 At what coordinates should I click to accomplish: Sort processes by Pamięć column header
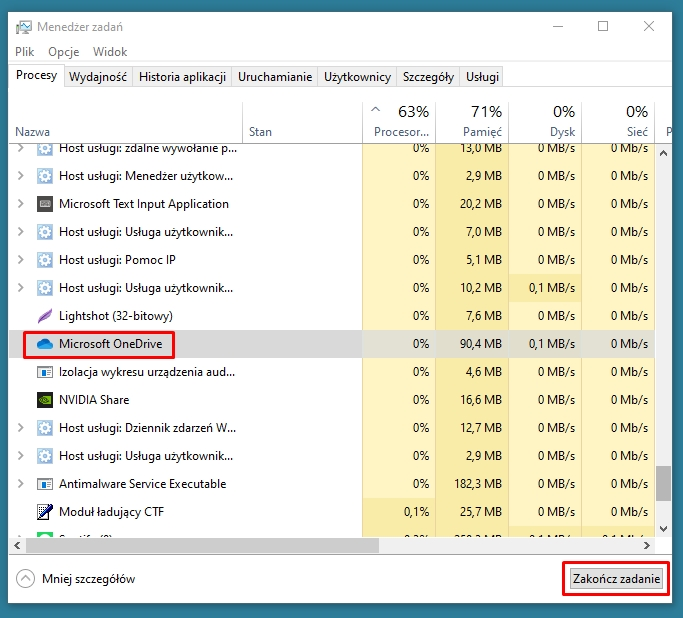(x=482, y=131)
